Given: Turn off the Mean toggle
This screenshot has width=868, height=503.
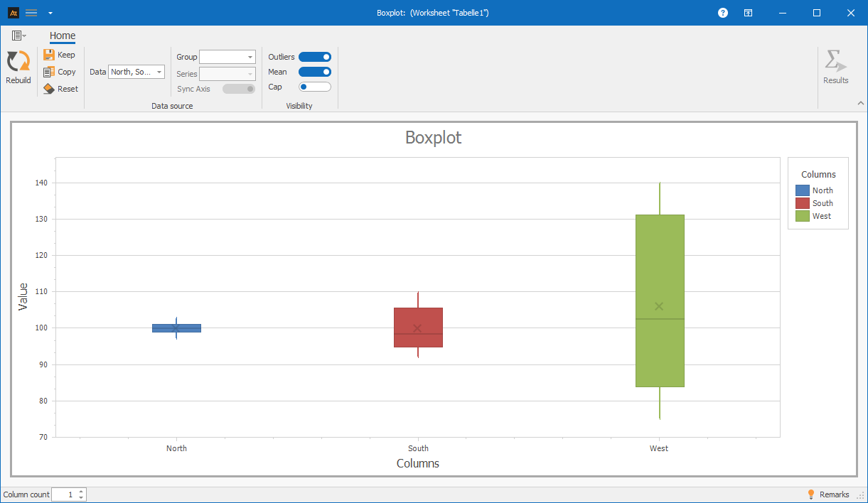Looking at the screenshot, I should tap(315, 72).
